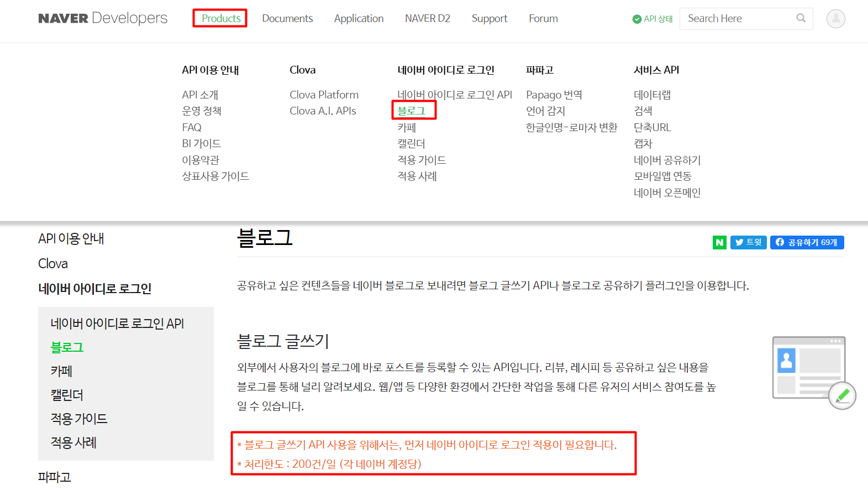Open Papago 번역 link

pos(554,95)
